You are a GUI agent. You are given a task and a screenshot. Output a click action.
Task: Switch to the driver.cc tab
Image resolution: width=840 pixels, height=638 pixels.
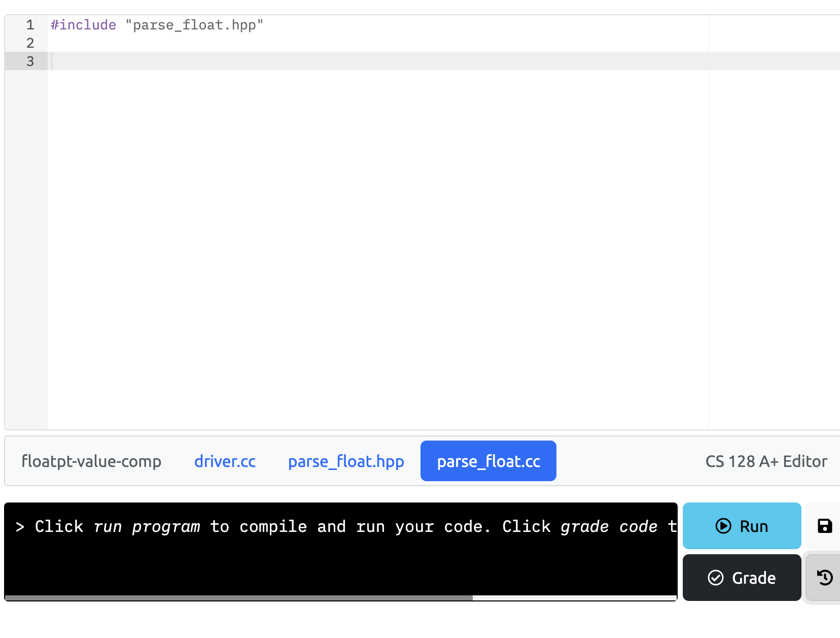pos(225,461)
